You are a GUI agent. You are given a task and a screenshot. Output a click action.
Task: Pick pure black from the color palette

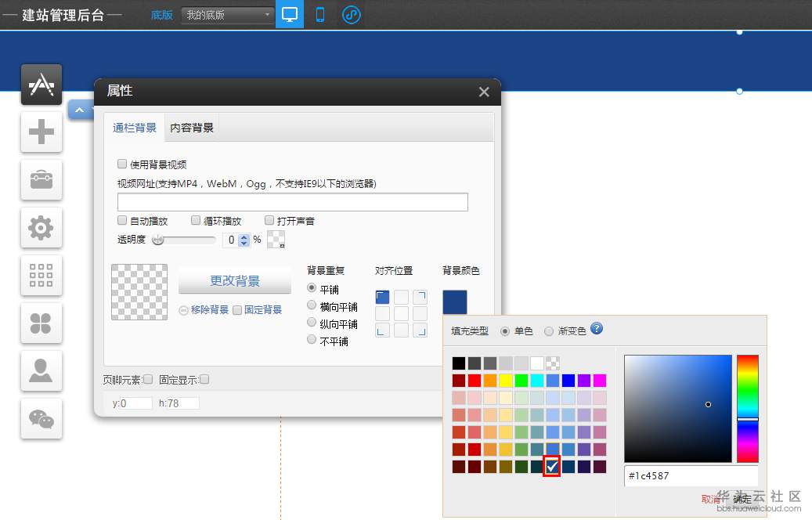coord(458,362)
